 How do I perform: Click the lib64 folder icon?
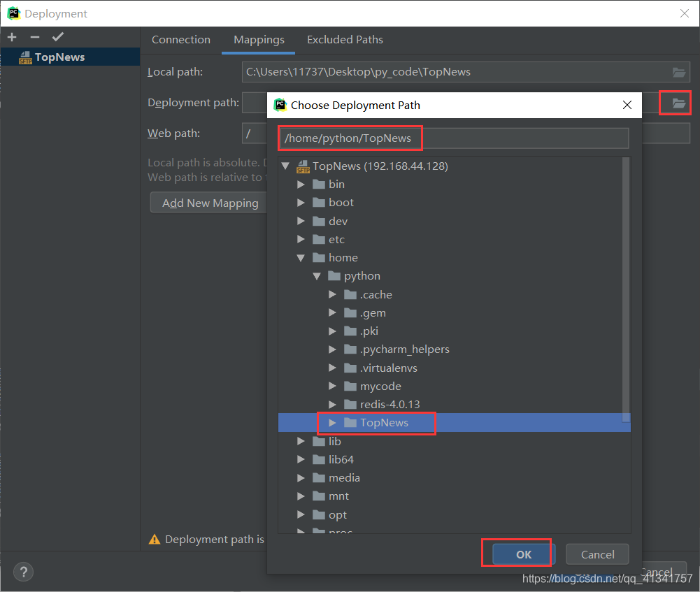click(319, 459)
